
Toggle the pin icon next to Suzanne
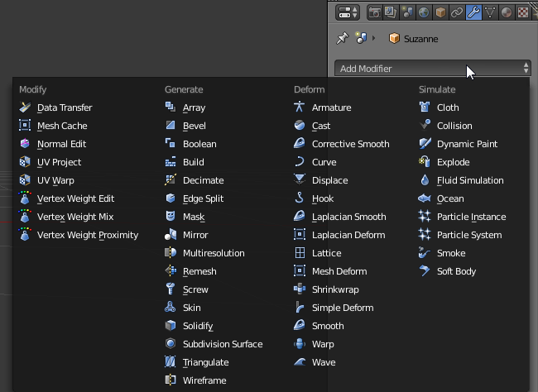coord(342,38)
